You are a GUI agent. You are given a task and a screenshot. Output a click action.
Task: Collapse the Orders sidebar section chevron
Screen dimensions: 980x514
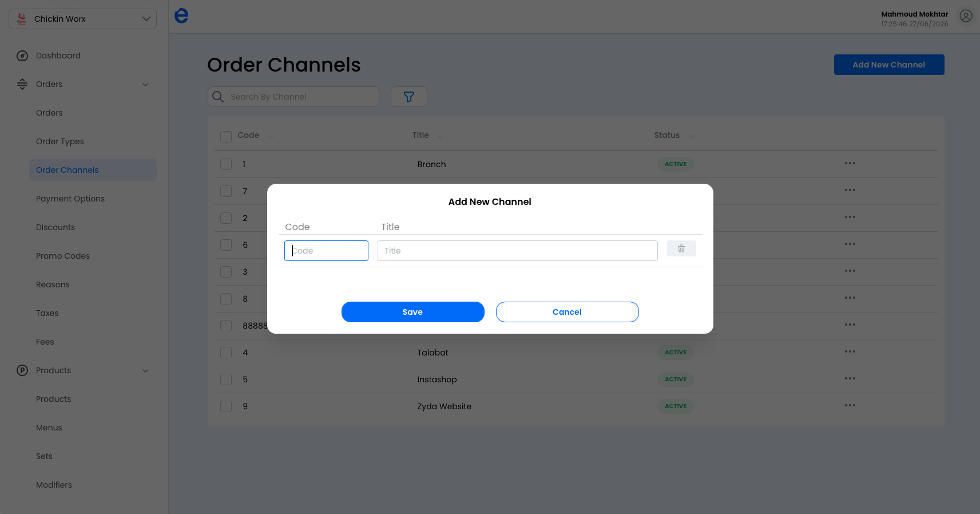pos(145,85)
